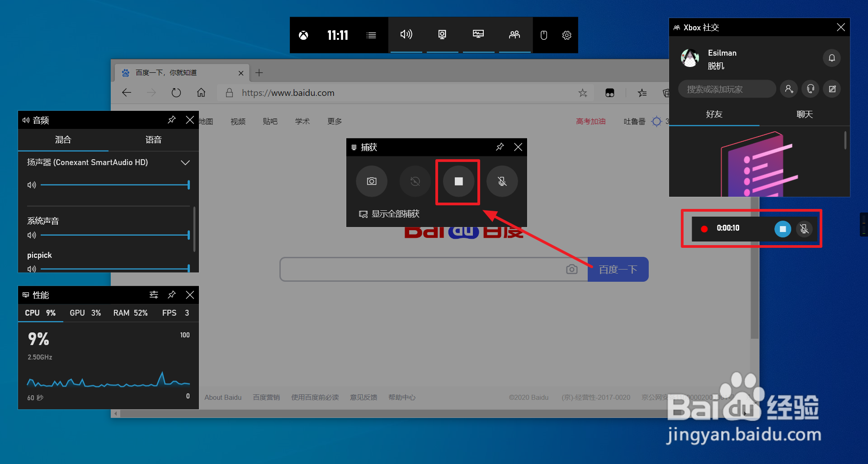Adjust the system sounds volume slider
This screenshot has width=868, height=464.
(x=115, y=235)
